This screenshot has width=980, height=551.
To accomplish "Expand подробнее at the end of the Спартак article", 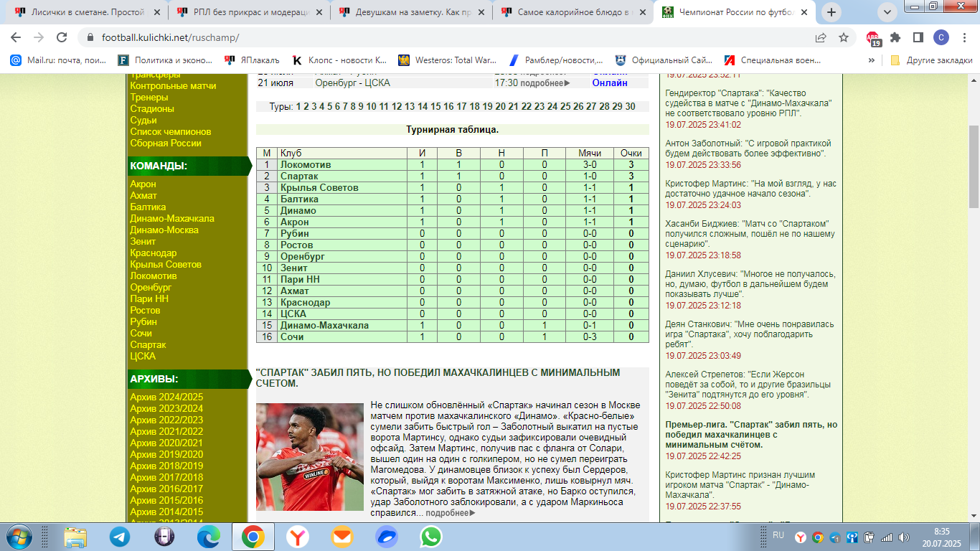I will point(451,513).
